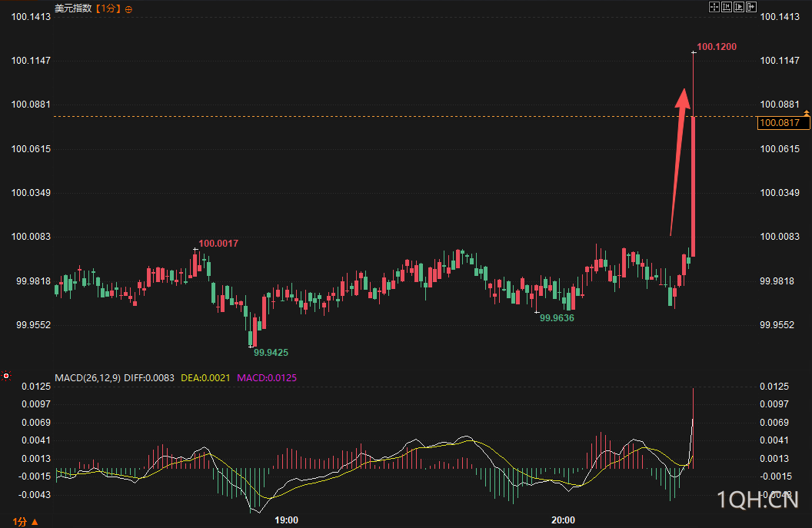The height and width of the screenshot is (528, 812).
Task: Click the orange circled-plus icon beside 【1分】
Action: 128,9
